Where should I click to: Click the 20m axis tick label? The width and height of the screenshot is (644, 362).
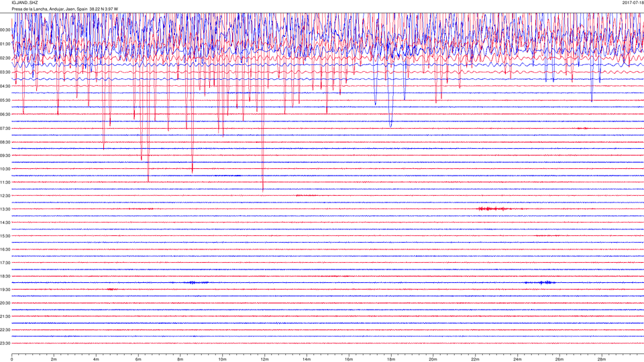pyautogui.click(x=433, y=359)
